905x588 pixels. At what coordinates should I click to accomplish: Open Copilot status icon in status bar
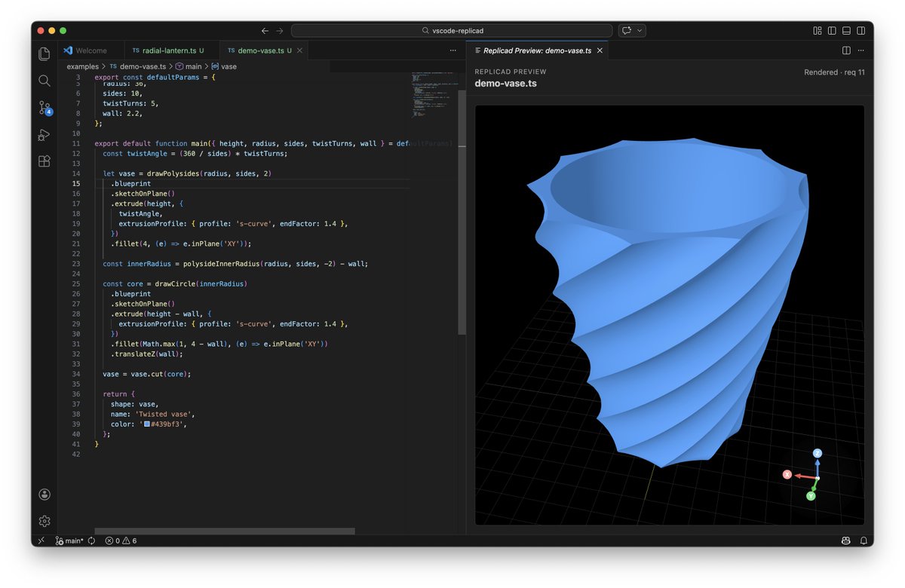pyautogui.click(x=845, y=541)
